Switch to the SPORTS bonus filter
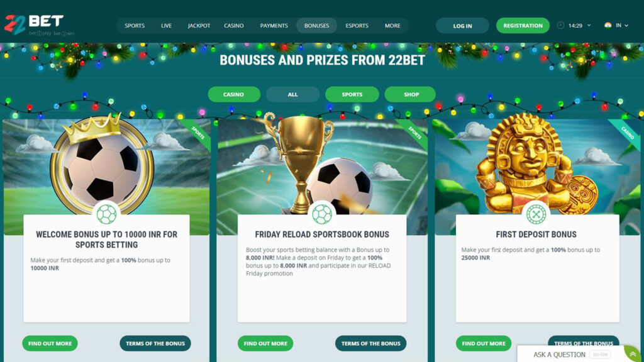 pyautogui.click(x=352, y=94)
